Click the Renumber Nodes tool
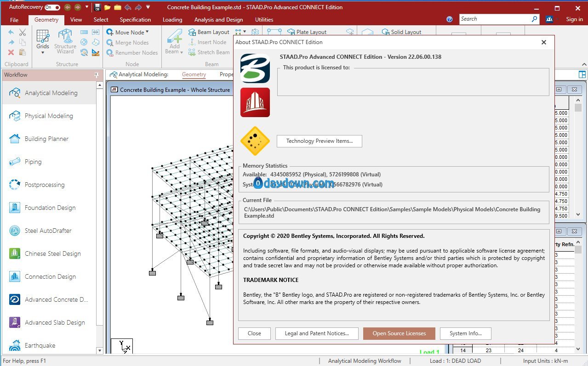Viewport: 588px width, 366px height. pos(132,53)
